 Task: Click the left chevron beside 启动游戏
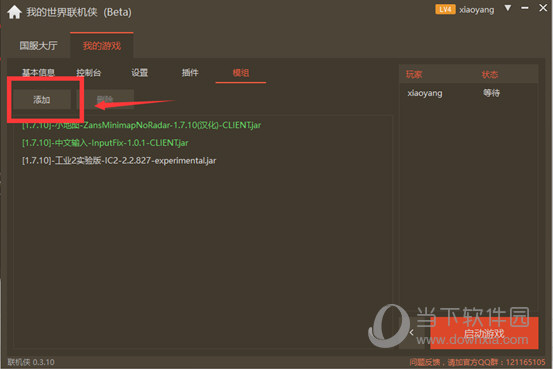pos(412,332)
